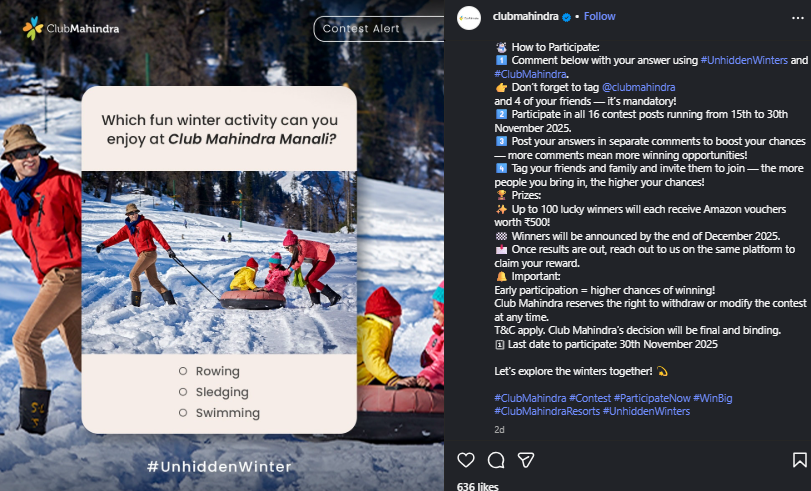Open the #ClubMahindraResorts hashtag
This screenshot has width=811, height=491.
[x=547, y=411]
